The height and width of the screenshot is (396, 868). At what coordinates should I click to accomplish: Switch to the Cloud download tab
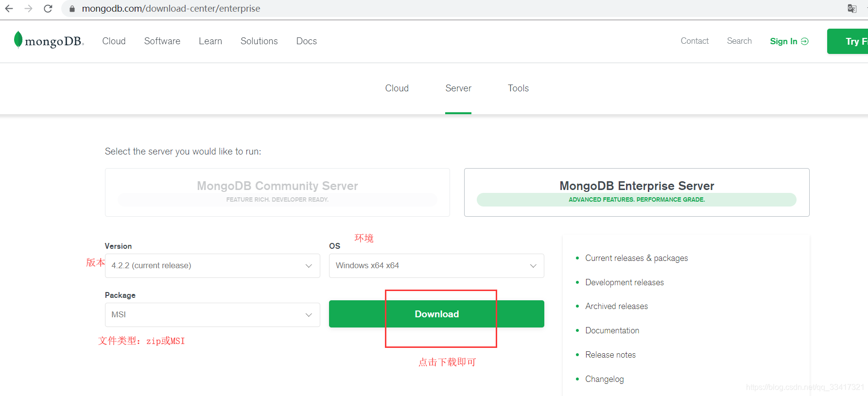coord(397,88)
